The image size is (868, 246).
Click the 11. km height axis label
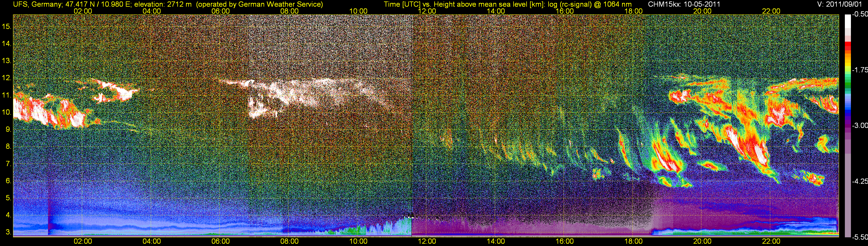pos(7,95)
